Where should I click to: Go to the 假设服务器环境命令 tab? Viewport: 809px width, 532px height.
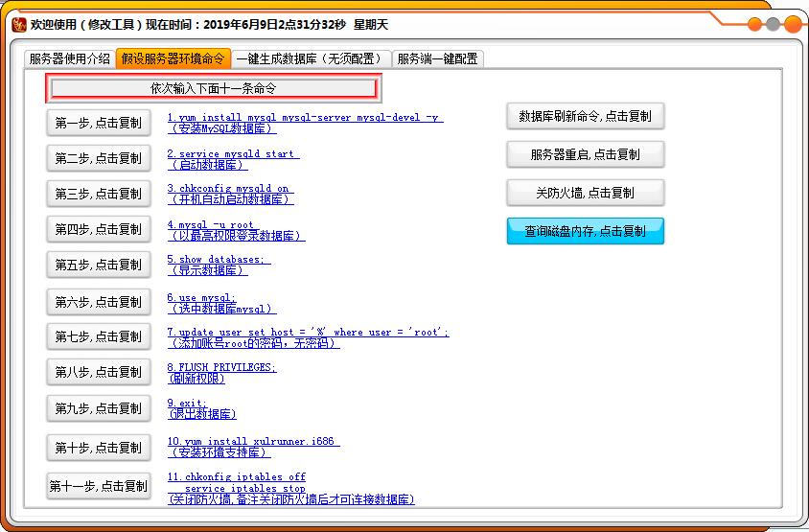[173, 58]
